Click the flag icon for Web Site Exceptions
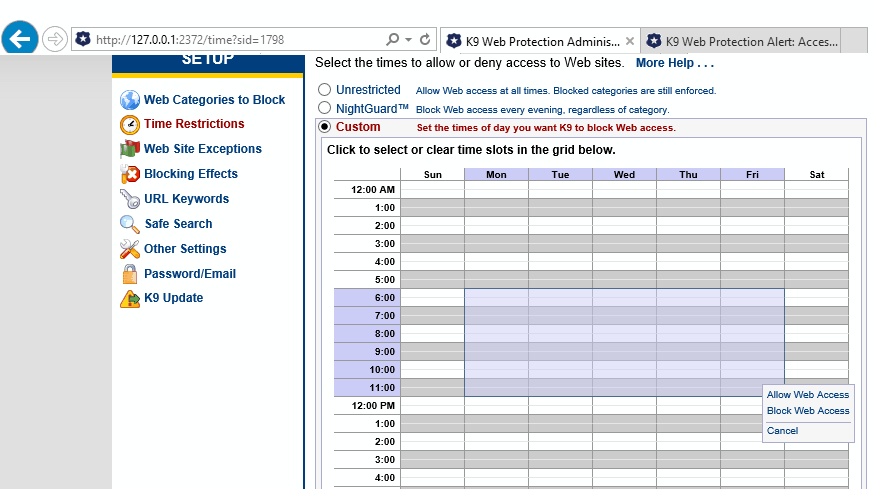Image resolution: width=875 pixels, height=489 pixels. (x=129, y=149)
